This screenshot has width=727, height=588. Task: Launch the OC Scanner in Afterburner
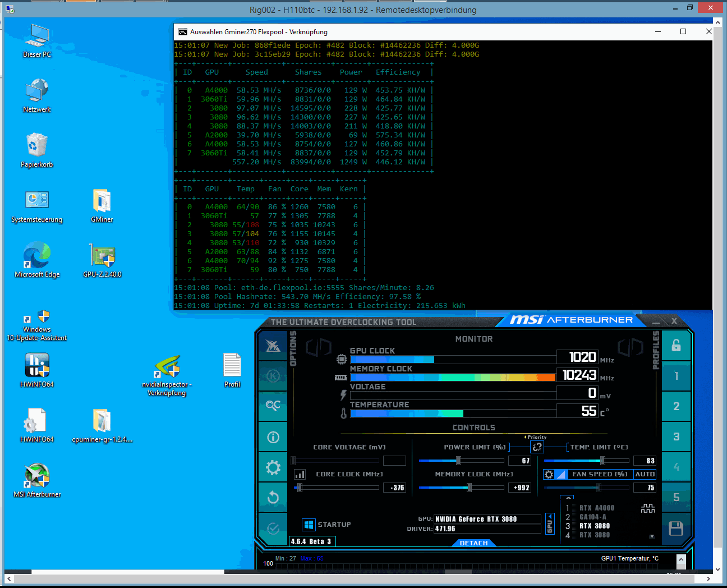pyautogui.click(x=273, y=406)
